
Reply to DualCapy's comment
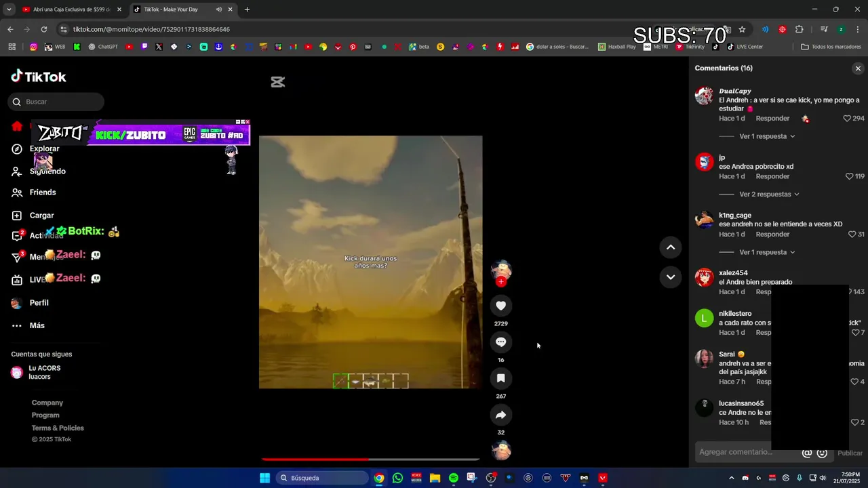[x=772, y=119]
